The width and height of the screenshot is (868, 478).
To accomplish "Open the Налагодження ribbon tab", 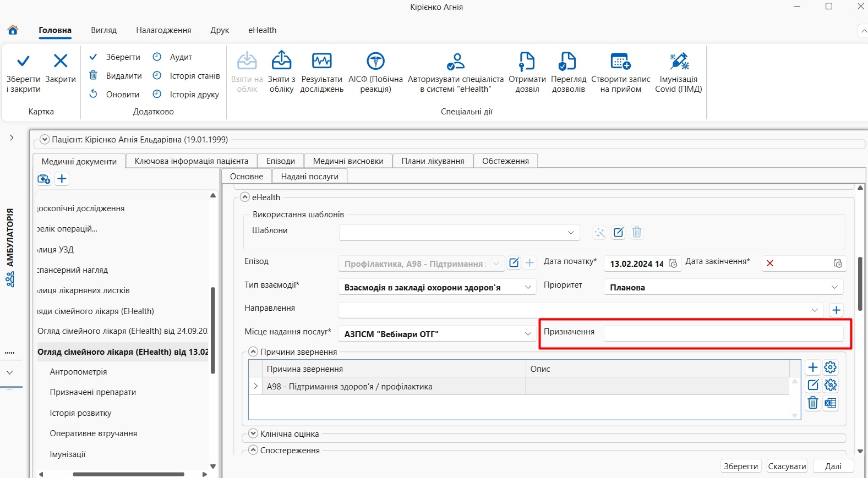I will pos(163,30).
